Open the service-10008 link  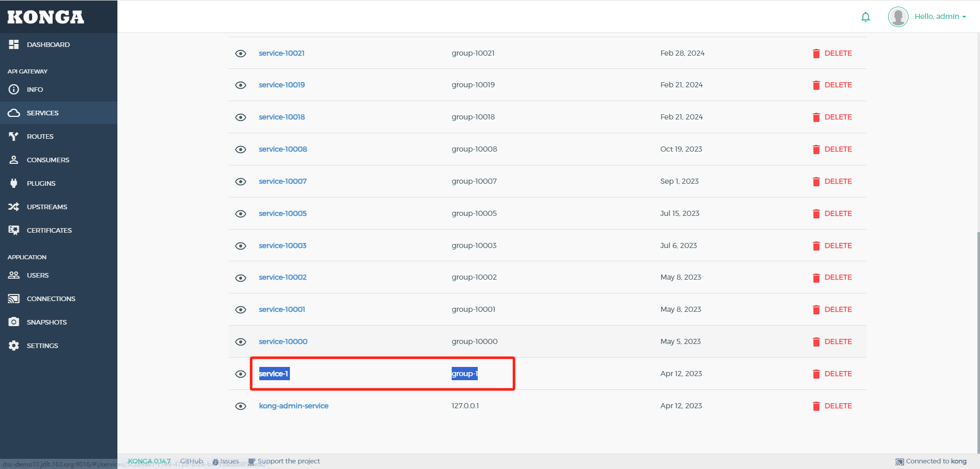pos(283,149)
